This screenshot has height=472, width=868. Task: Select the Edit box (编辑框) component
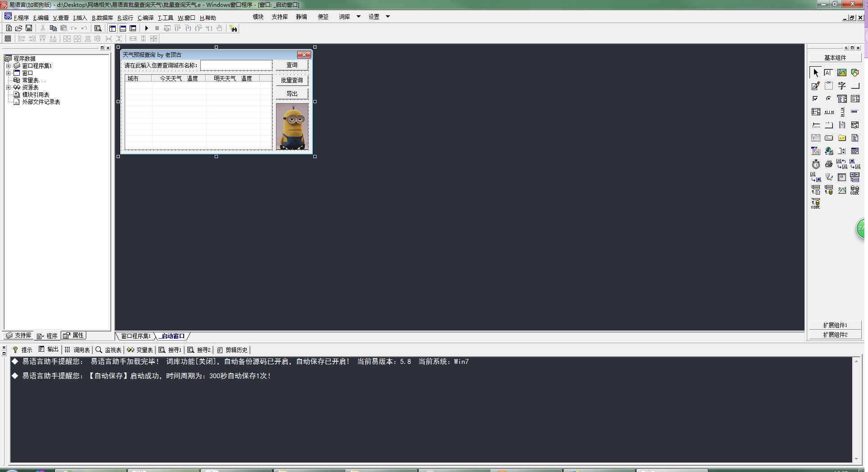[x=828, y=73]
